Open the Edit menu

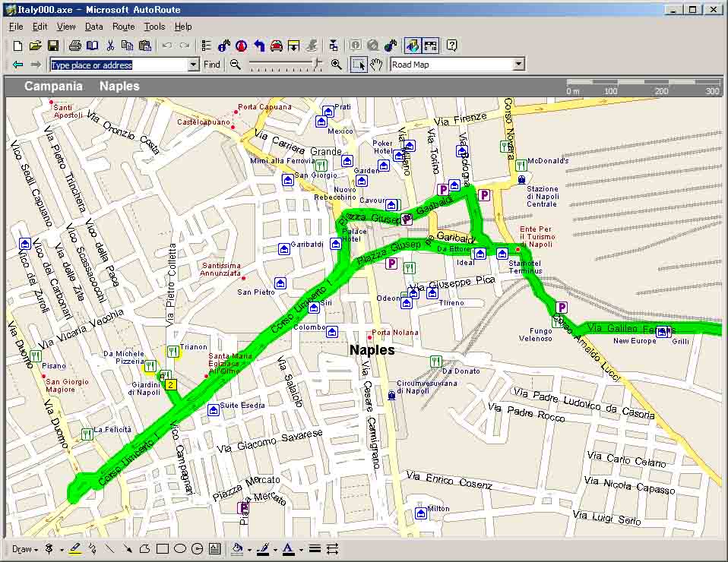click(x=40, y=27)
